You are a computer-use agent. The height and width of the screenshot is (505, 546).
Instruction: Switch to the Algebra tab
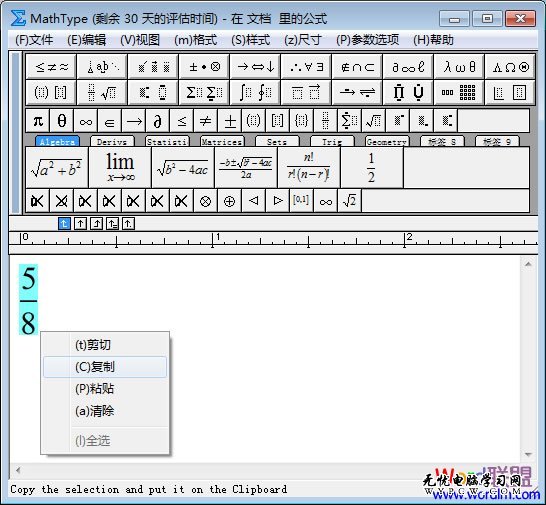pos(57,141)
